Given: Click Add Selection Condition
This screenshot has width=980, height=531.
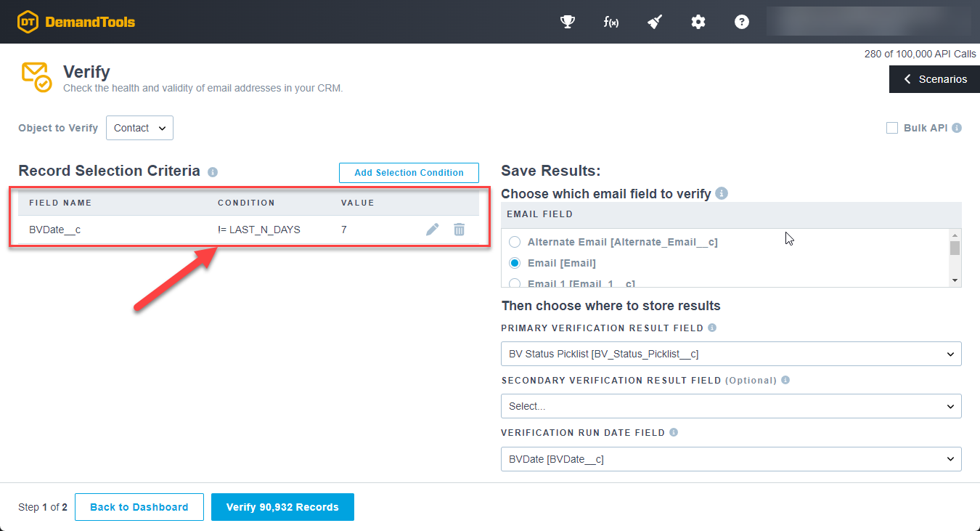Looking at the screenshot, I should tap(408, 172).
